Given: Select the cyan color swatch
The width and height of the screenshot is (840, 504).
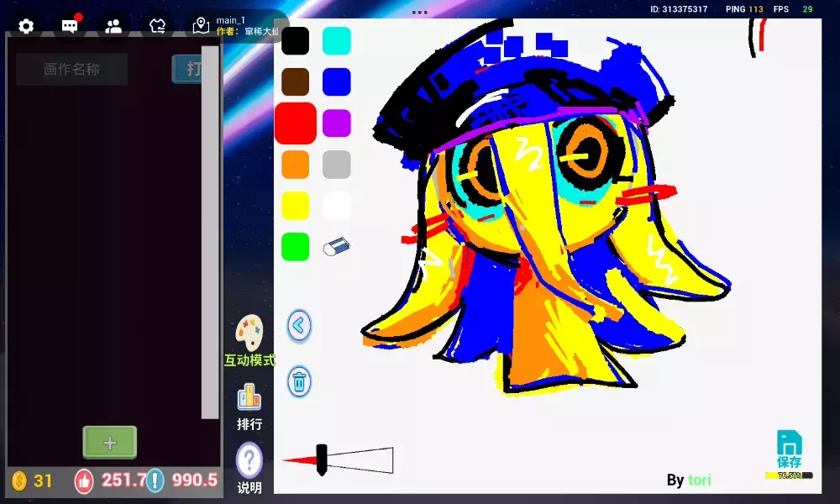Looking at the screenshot, I should (x=337, y=40).
